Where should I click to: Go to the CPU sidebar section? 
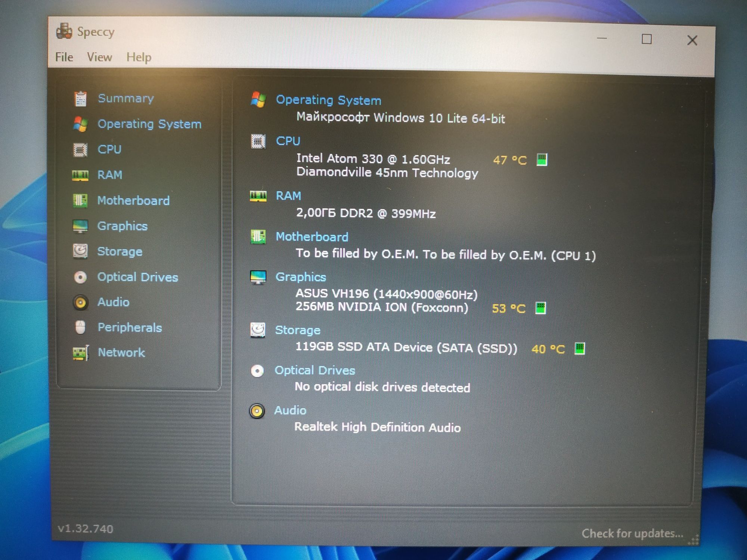(x=109, y=149)
